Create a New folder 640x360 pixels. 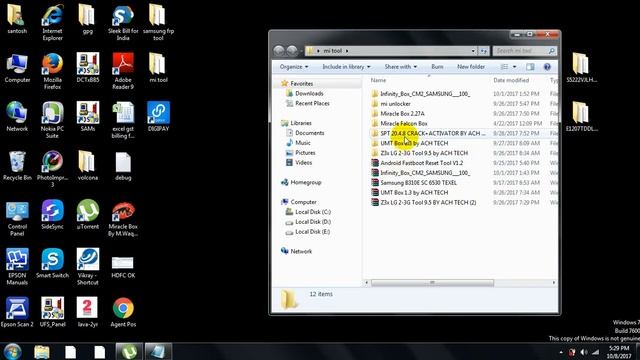click(x=471, y=67)
